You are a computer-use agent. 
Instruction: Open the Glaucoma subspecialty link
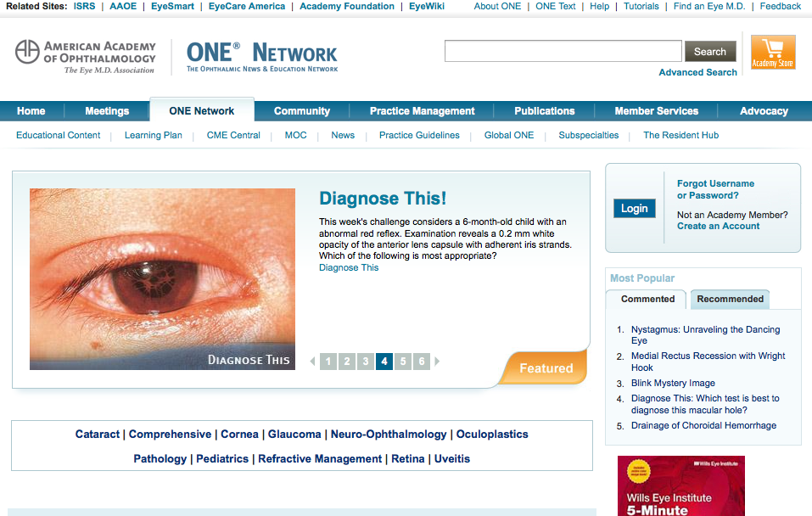click(x=294, y=435)
